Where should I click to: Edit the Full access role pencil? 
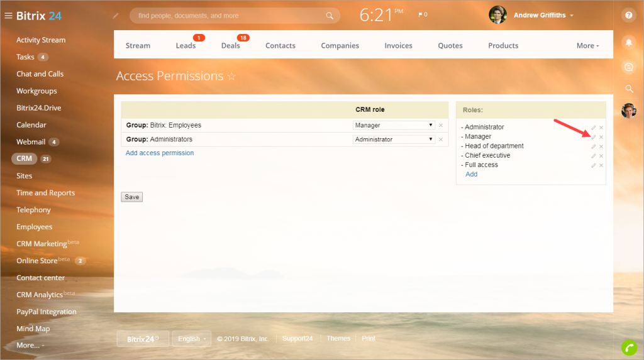tap(594, 165)
